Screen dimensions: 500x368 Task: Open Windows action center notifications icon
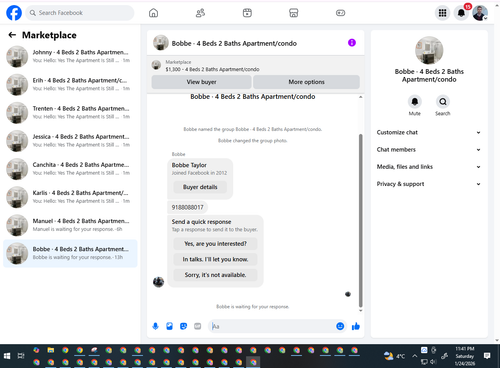tap(487, 356)
